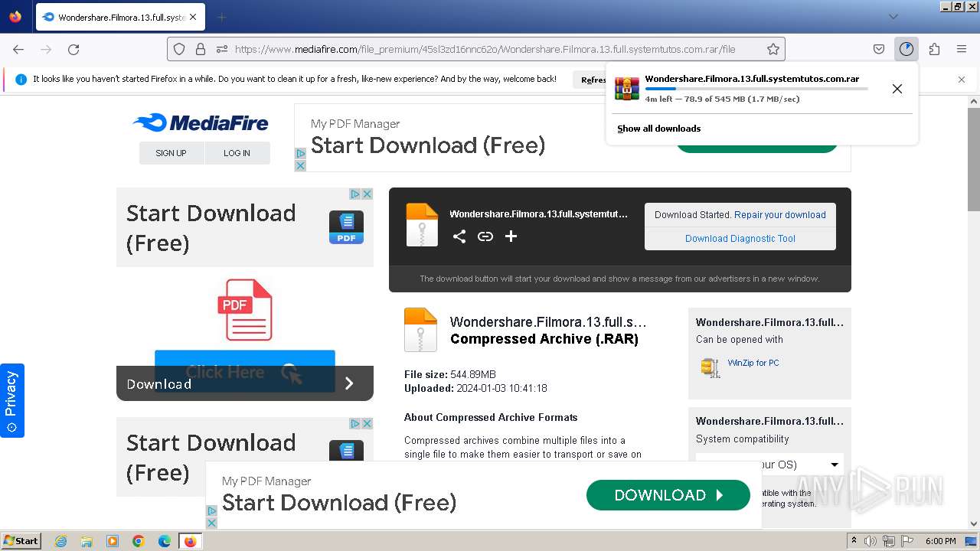Dismiss the Firefox refresh notification bar
Screen dimensions: 980x551
(962, 80)
